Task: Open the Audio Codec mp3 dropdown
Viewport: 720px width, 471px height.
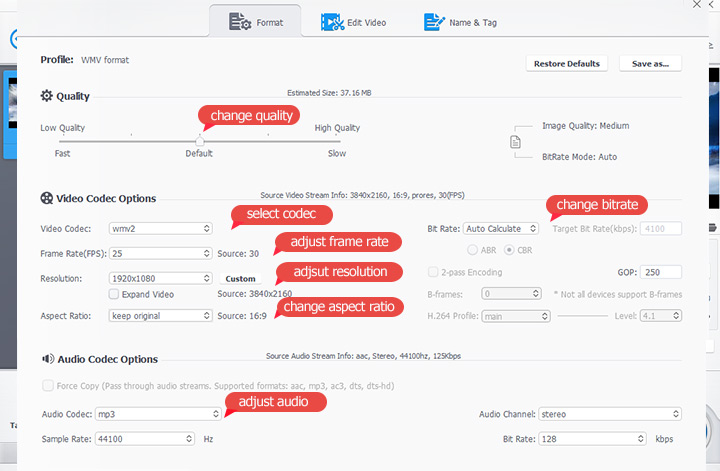Action: (x=158, y=414)
